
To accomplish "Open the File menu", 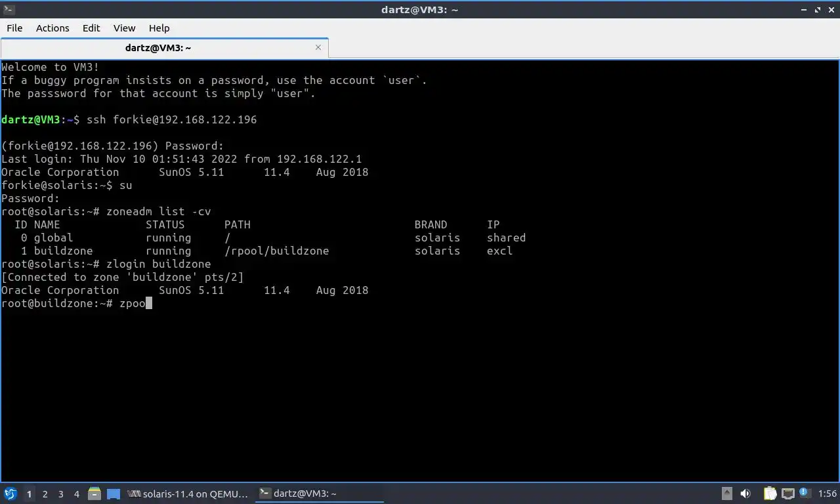I will click(x=14, y=28).
